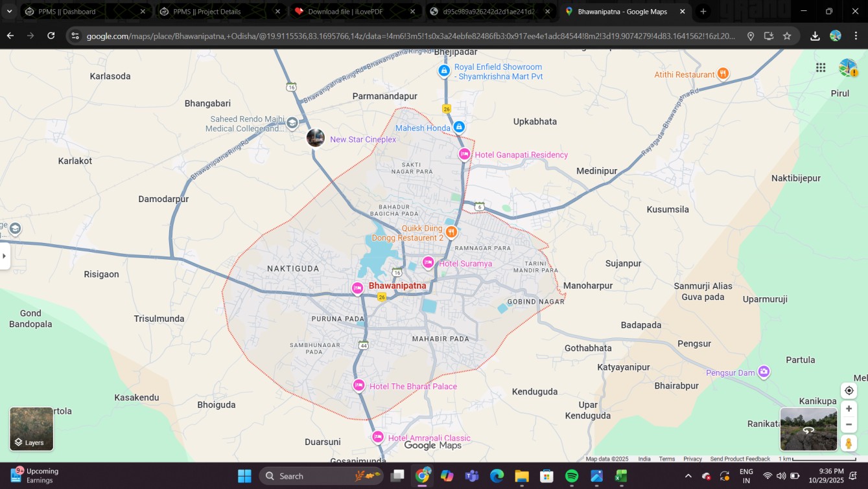Viewport: 868px width, 489px height.
Task: Zoom in on the map
Action: coord(849,409)
